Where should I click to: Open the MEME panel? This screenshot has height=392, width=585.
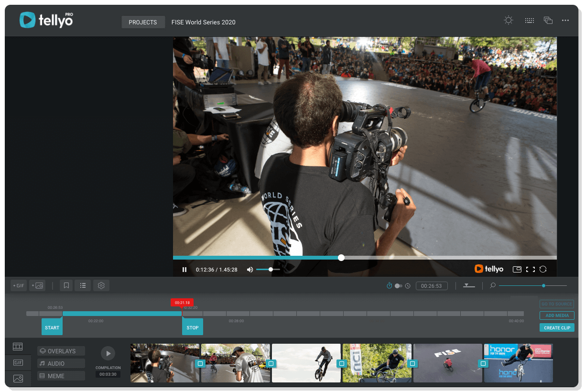tap(61, 376)
